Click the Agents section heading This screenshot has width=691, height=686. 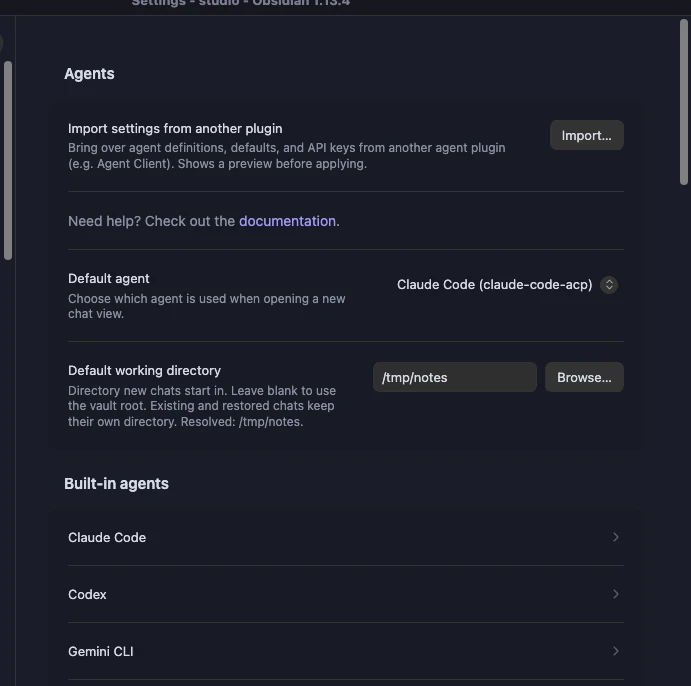(x=89, y=74)
